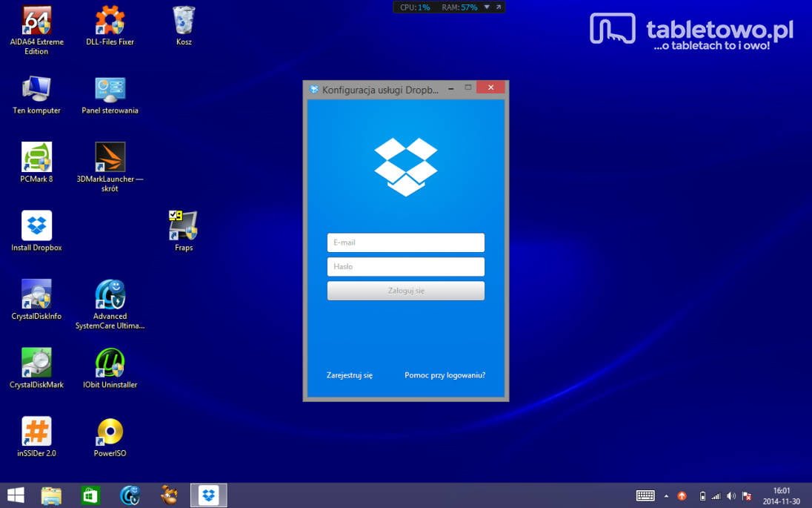Select the Fraps desktop shortcut
This screenshot has height=508, width=812.
pyautogui.click(x=184, y=231)
